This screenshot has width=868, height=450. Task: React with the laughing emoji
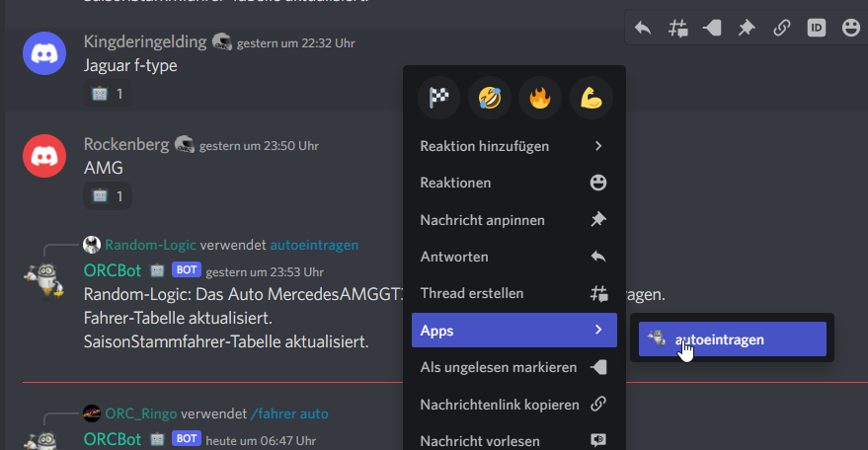490,98
